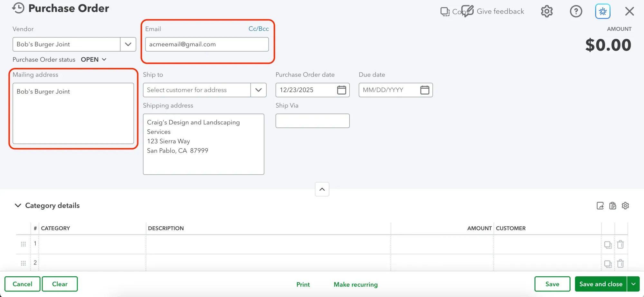Click the export icon in Category details
644x297 pixels.
[600, 206]
